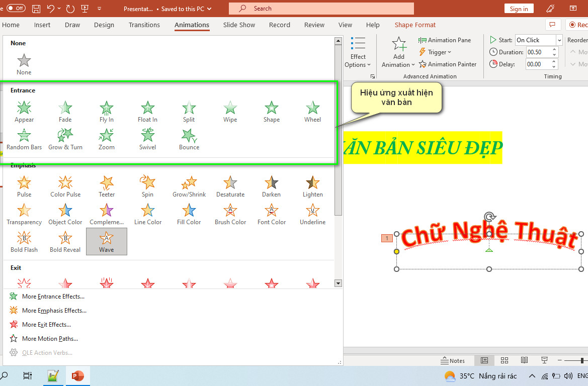
Task: Open the Undo history dropdown arrow
Action: click(x=59, y=9)
